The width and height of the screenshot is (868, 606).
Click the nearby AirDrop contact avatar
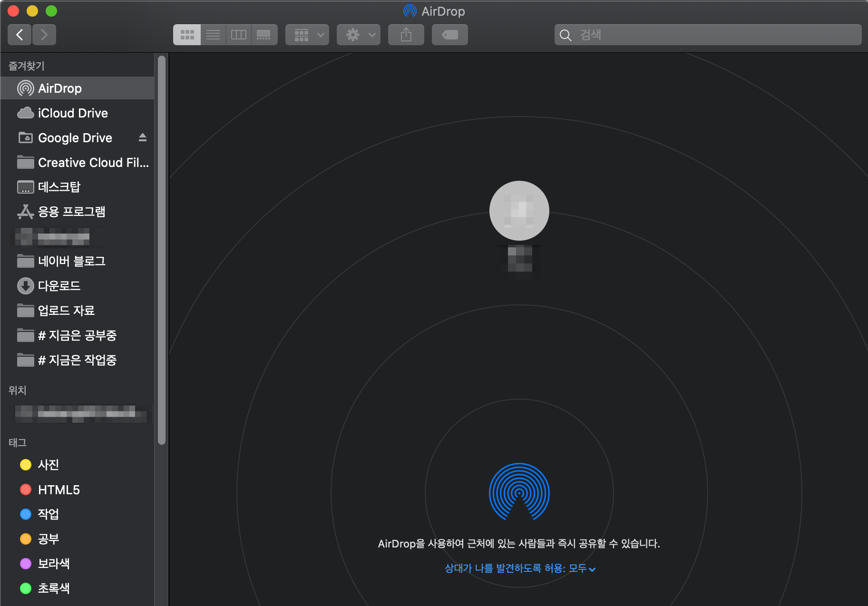519,211
